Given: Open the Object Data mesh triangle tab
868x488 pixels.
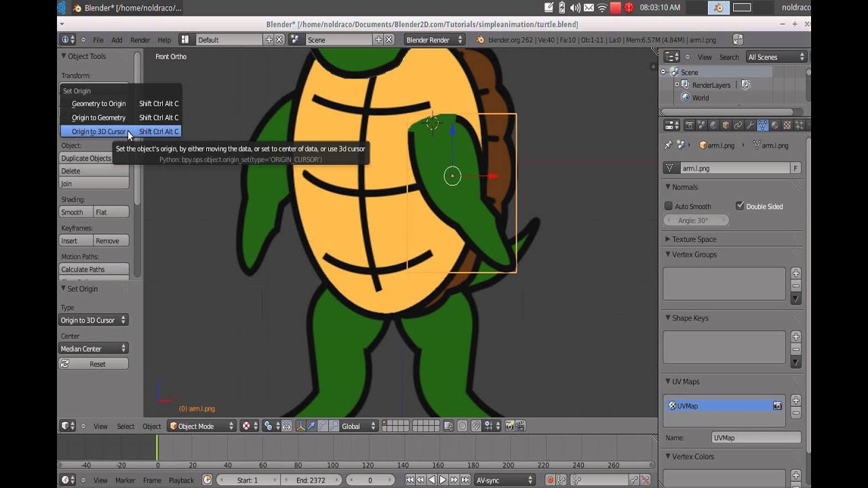Looking at the screenshot, I should [x=763, y=125].
